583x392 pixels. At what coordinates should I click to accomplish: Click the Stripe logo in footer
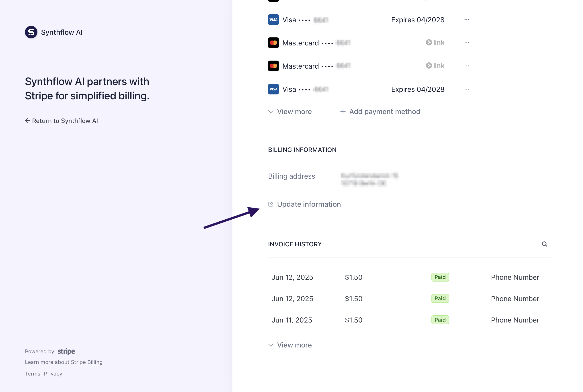click(x=66, y=351)
